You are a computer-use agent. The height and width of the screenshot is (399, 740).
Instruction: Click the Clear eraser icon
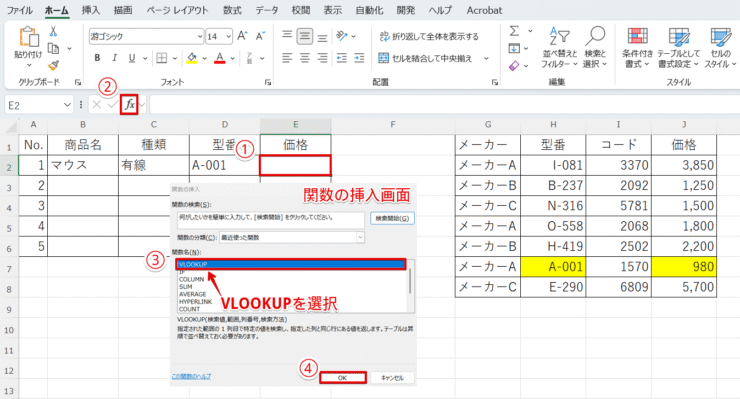click(514, 66)
